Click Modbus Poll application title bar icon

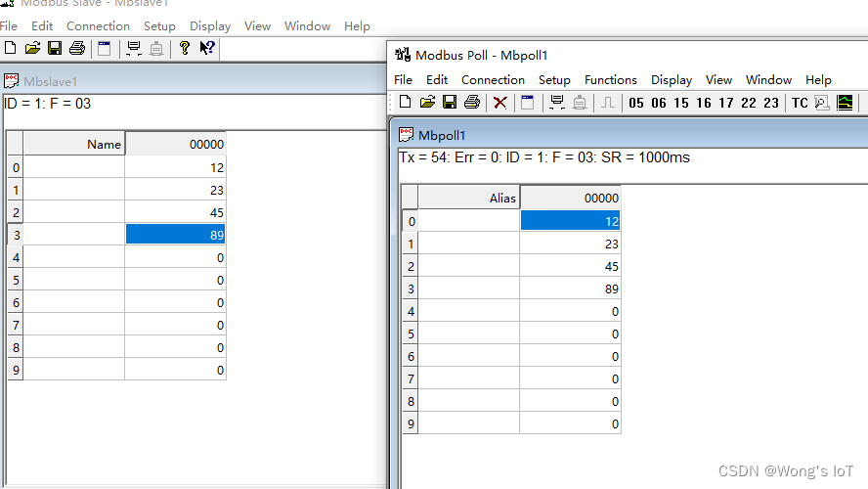tap(403, 55)
